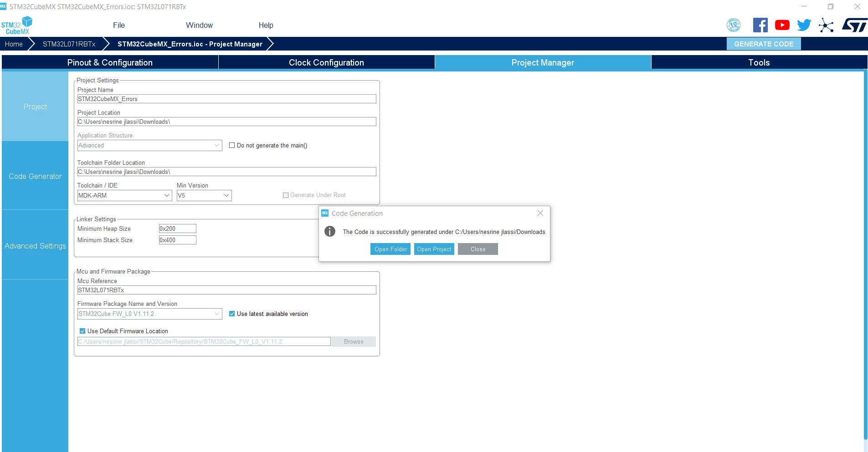Click the Minimum Stack Size field

[178, 240]
